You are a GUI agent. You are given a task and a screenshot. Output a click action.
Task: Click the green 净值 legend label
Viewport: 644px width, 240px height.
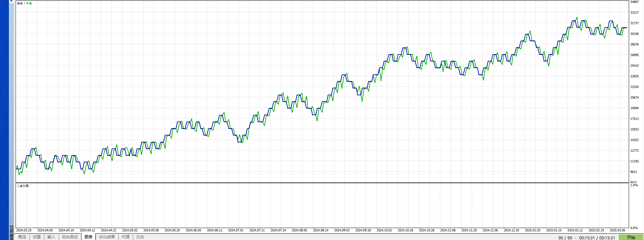[x=29, y=3]
